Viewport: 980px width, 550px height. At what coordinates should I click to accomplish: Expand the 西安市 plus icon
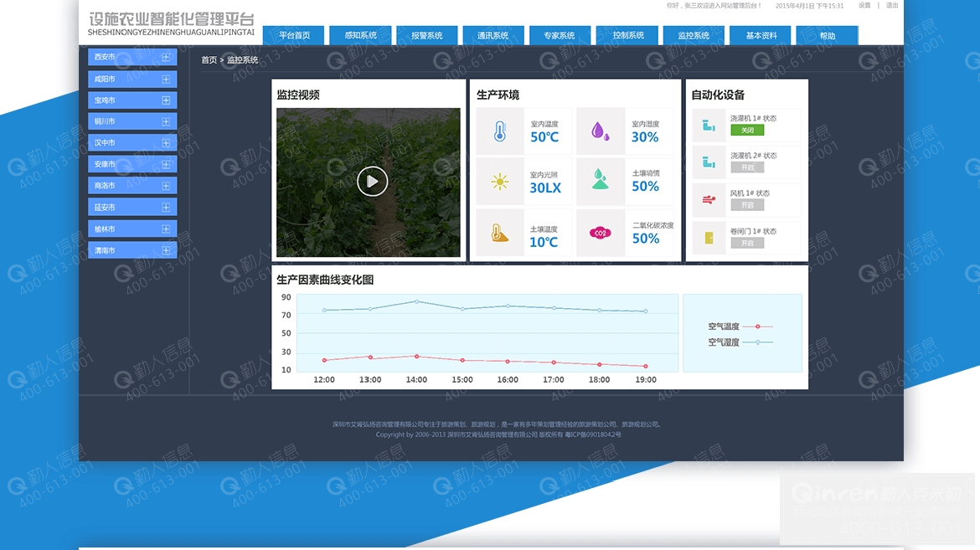pyautogui.click(x=166, y=57)
